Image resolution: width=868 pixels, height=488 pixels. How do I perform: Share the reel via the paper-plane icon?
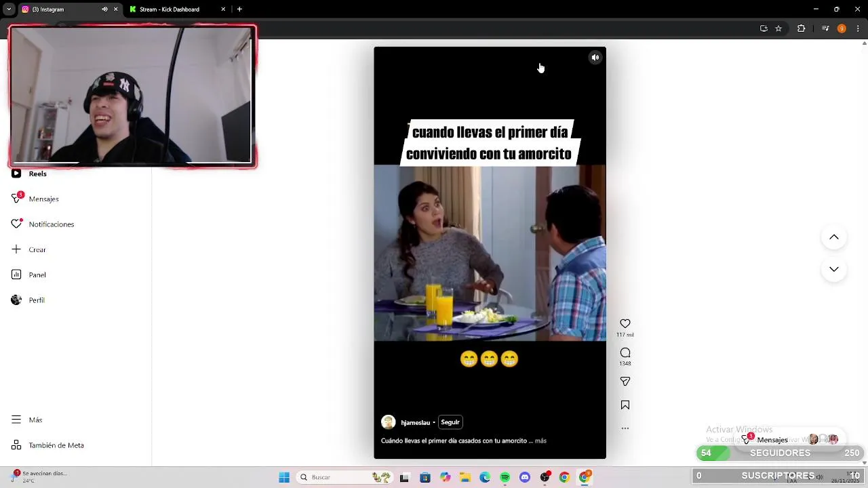click(x=625, y=382)
